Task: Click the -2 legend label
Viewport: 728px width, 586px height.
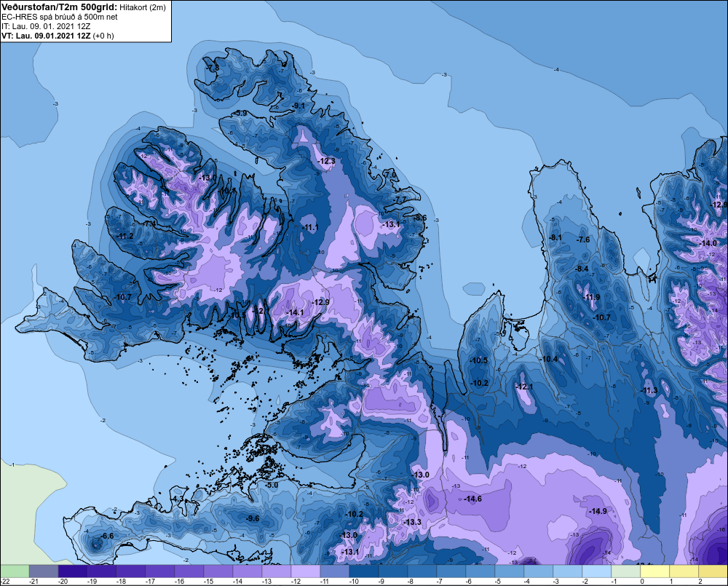Action: pyautogui.click(x=585, y=582)
